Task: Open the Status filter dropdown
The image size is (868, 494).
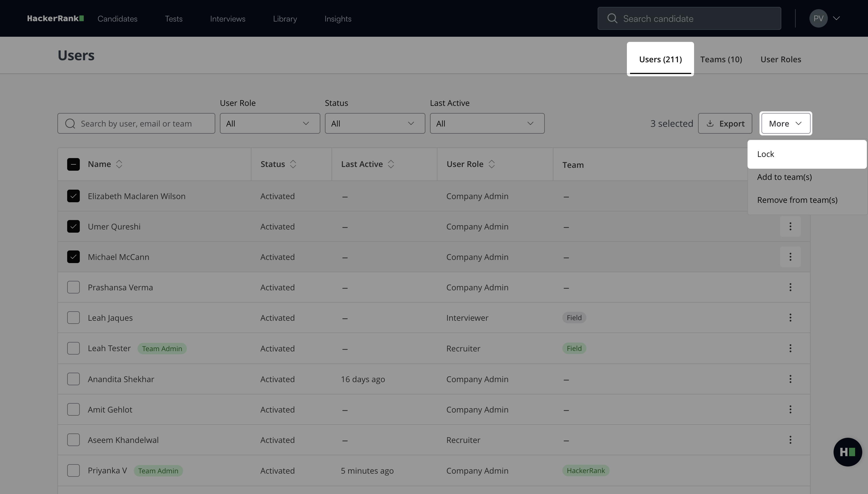Action: point(374,123)
